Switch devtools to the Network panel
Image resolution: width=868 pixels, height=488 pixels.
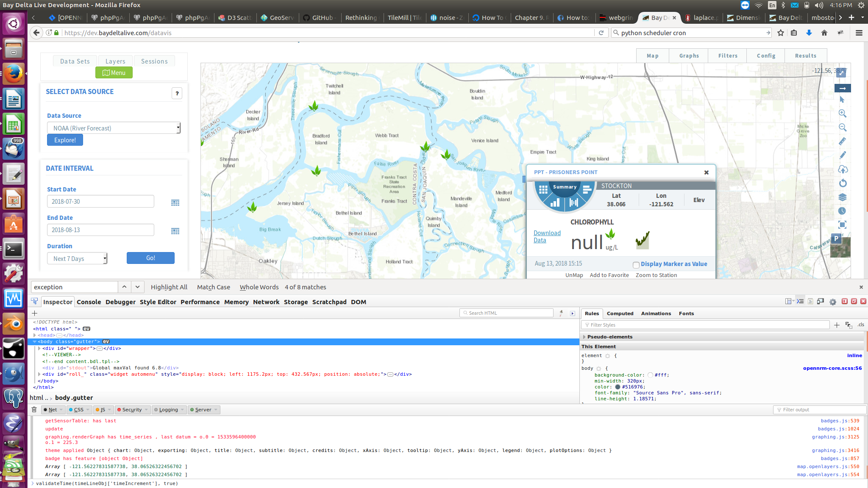pyautogui.click(x=266, y=302)
